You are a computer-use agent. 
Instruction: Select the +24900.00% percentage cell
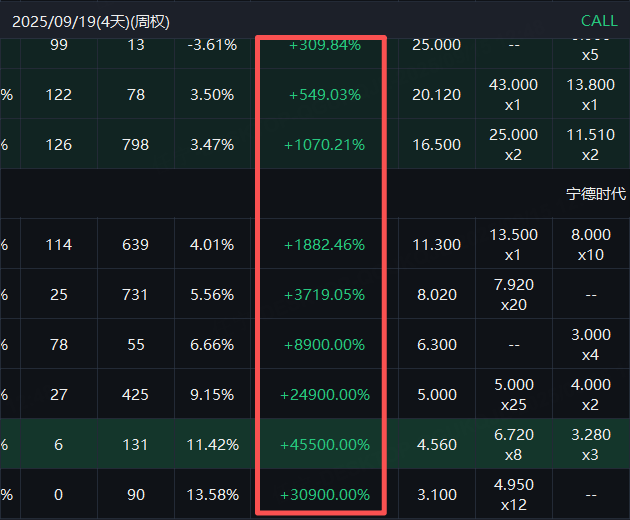click(324, 395)
